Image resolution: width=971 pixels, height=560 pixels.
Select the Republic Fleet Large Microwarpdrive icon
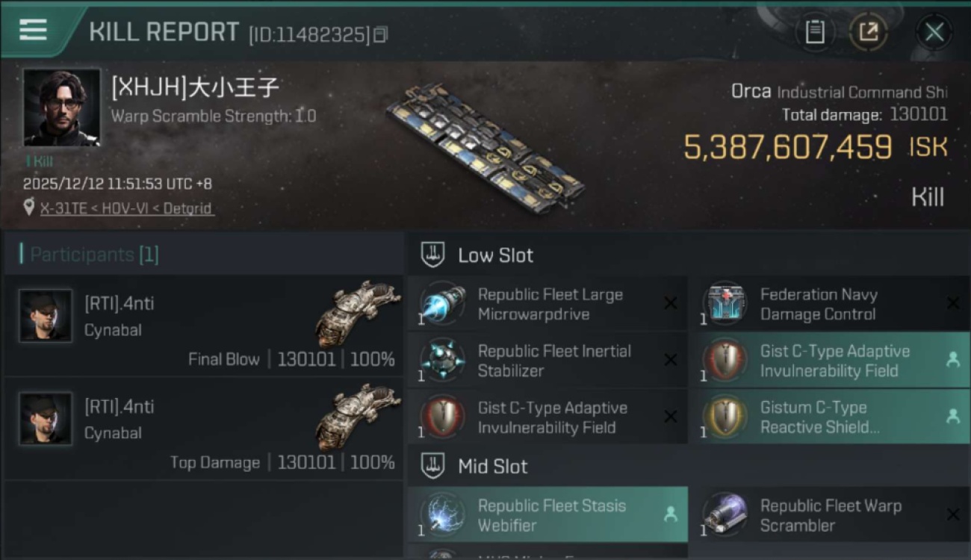(443, 305)
